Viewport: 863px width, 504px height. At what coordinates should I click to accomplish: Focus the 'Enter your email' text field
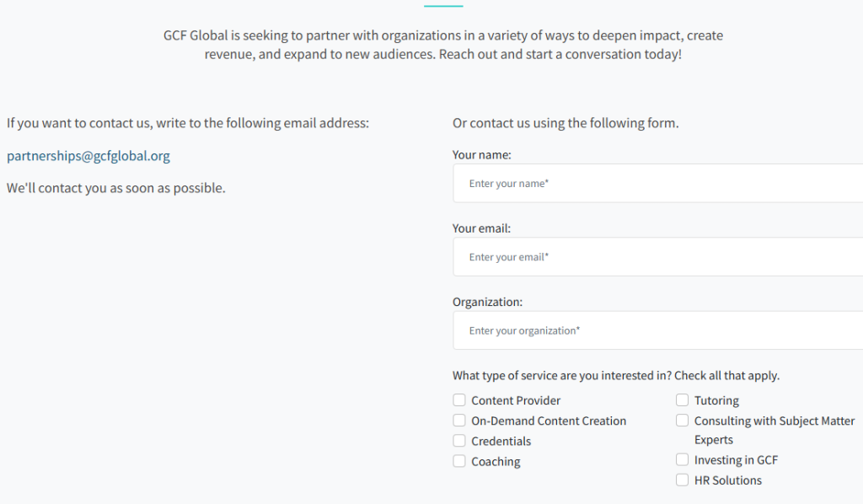[x=657, y=257]
